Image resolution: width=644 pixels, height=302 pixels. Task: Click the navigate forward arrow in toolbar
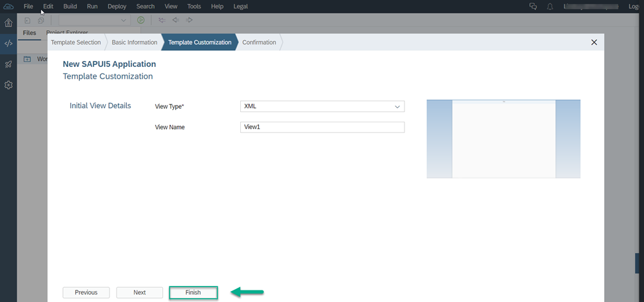189,20
